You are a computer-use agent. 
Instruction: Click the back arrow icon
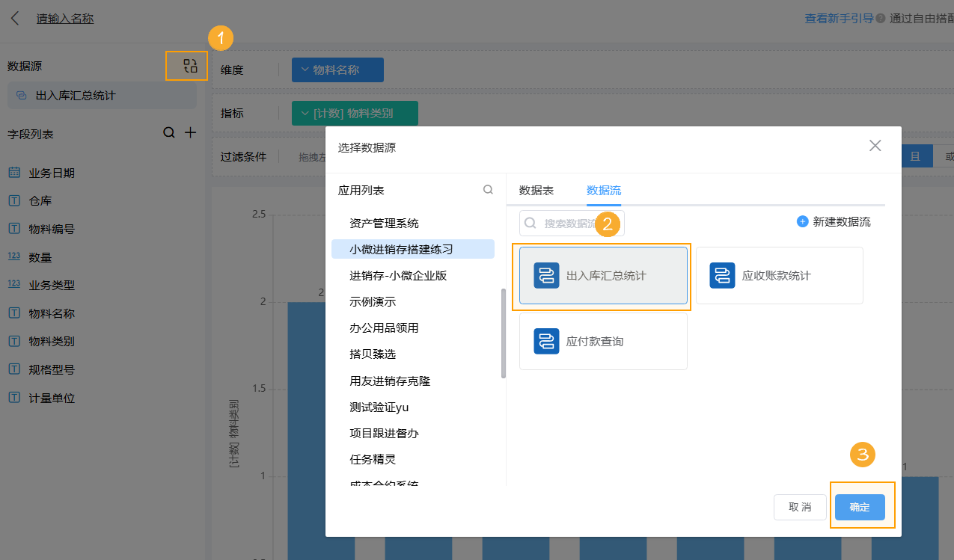pos(15,19)
